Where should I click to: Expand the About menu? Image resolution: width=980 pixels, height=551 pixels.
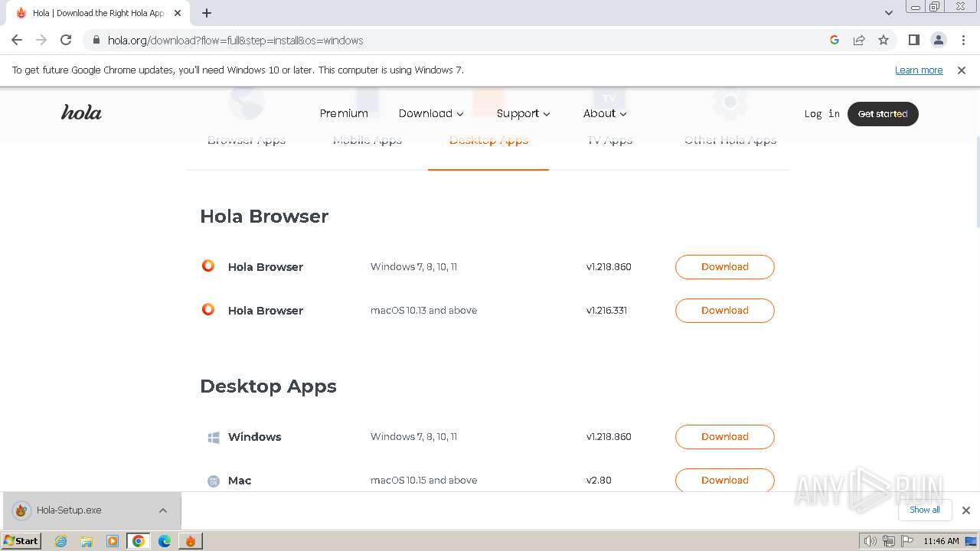(x=605, y=113)
